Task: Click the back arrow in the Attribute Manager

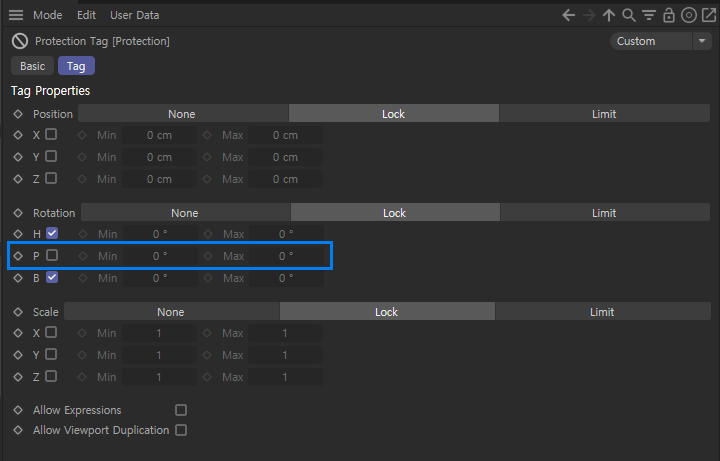Action: (x=569, y=15)
